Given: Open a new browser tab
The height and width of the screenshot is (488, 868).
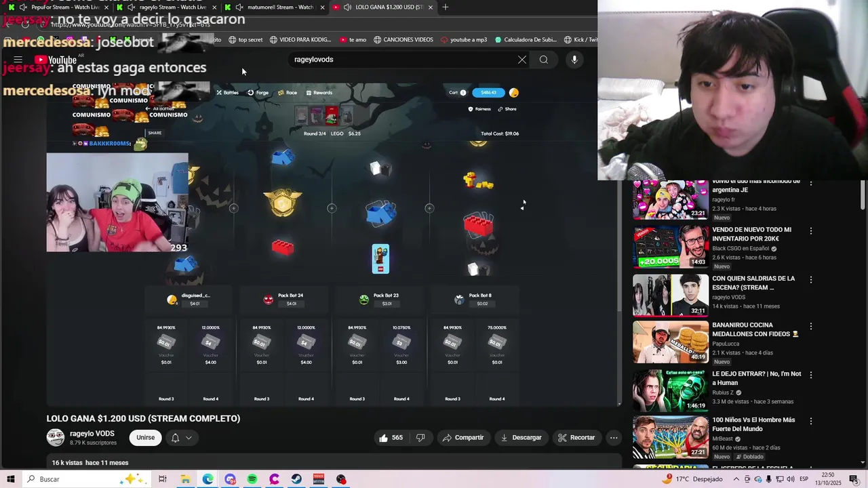Looking at the screenshot, I should [446, 7].
